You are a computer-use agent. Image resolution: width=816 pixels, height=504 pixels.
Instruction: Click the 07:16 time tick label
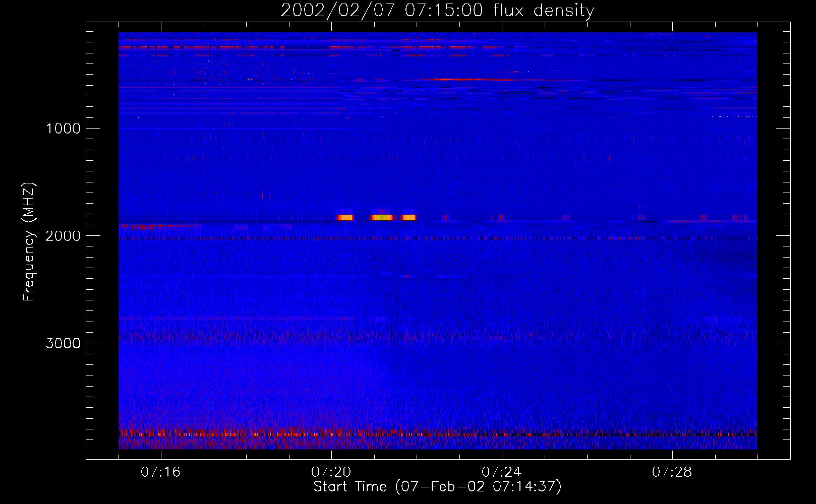click(161, 472)
